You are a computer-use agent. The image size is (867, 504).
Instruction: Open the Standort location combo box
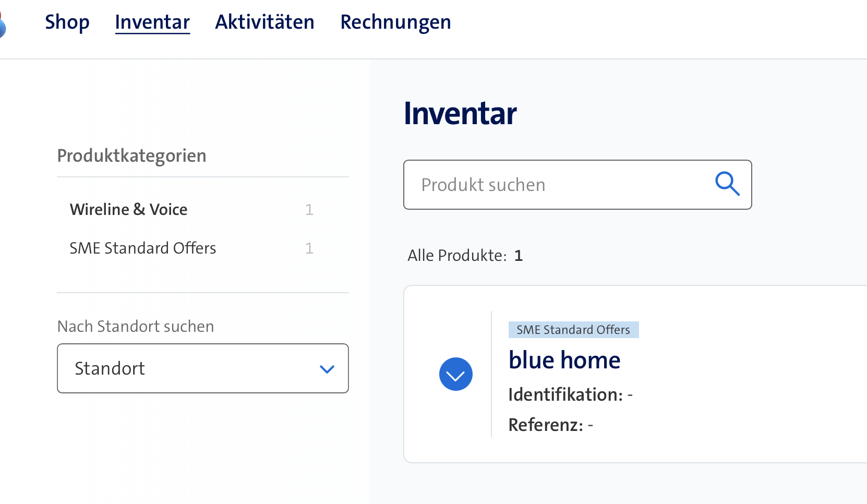(202, 368)
